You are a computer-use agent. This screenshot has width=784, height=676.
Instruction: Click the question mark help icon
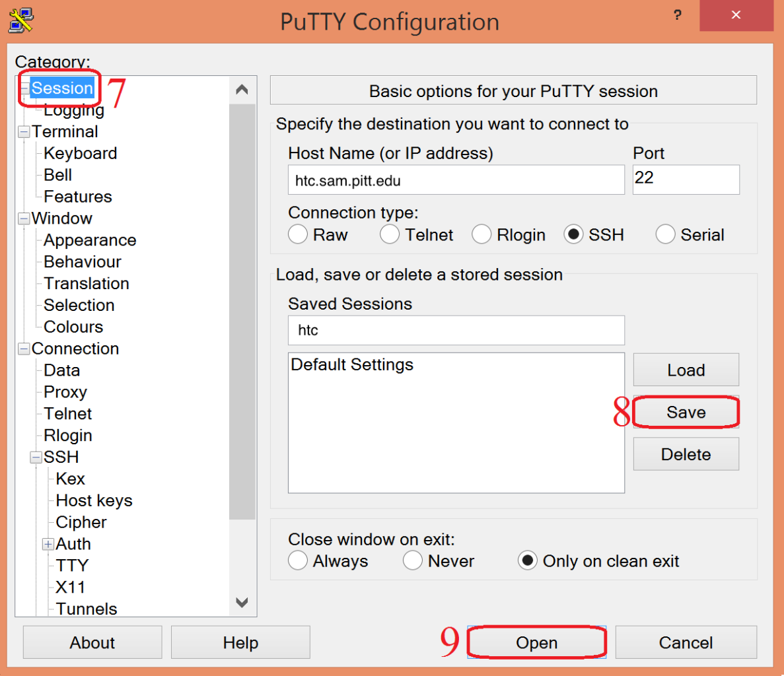click(677, 15)
